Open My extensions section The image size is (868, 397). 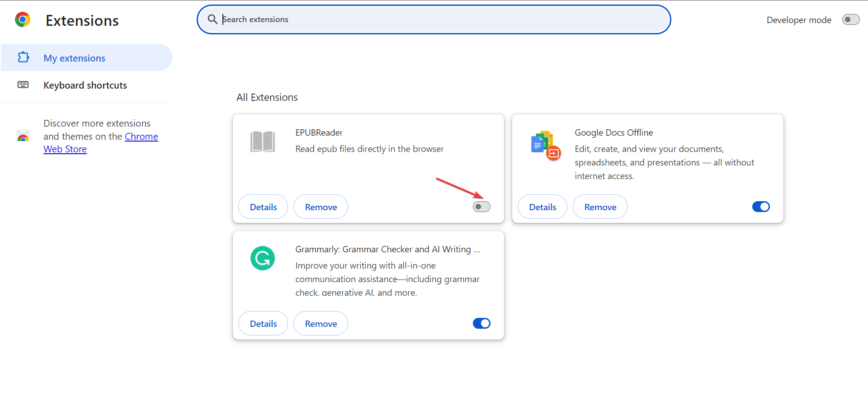pos(86,57)
